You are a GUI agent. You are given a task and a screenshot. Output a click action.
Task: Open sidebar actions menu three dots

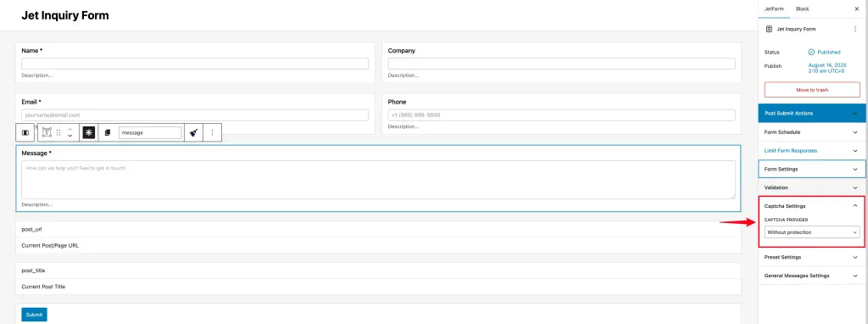pyautogui.click(x=854, y=29)
